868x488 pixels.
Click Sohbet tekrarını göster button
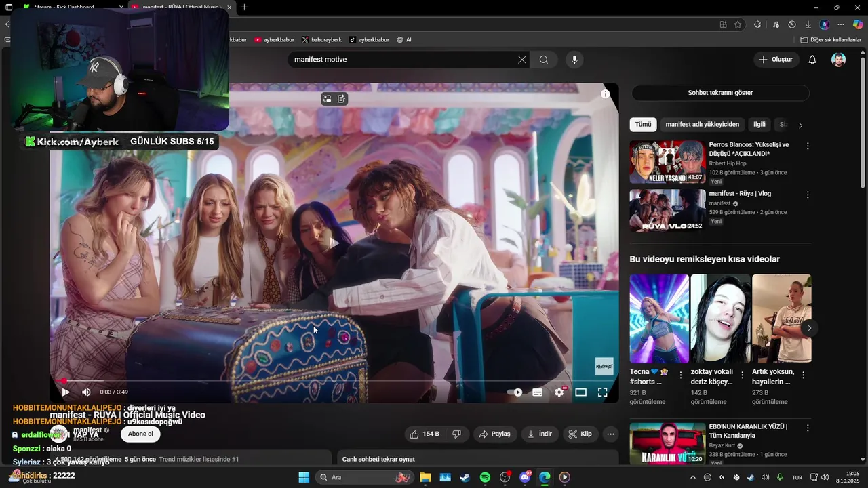pos(720,93)
